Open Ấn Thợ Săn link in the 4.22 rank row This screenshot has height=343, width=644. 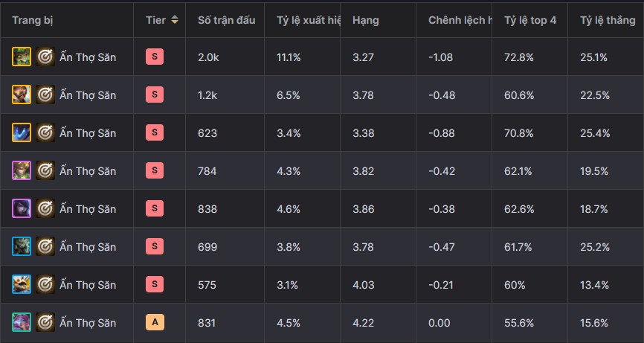point(88,322)
